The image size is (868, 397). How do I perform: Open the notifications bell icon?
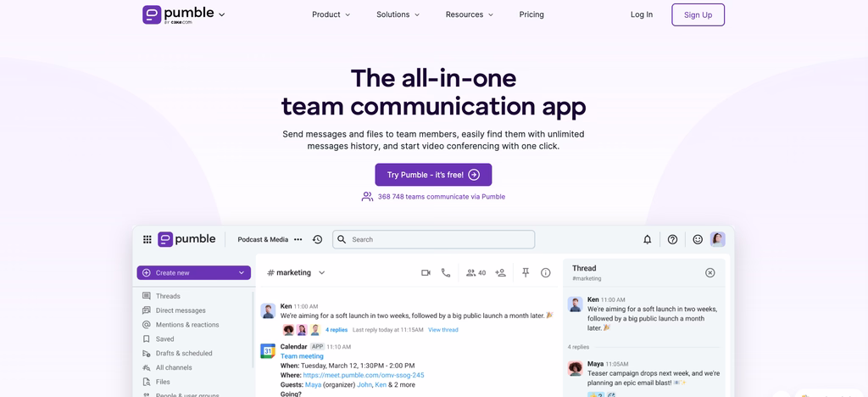pos(647,240)
